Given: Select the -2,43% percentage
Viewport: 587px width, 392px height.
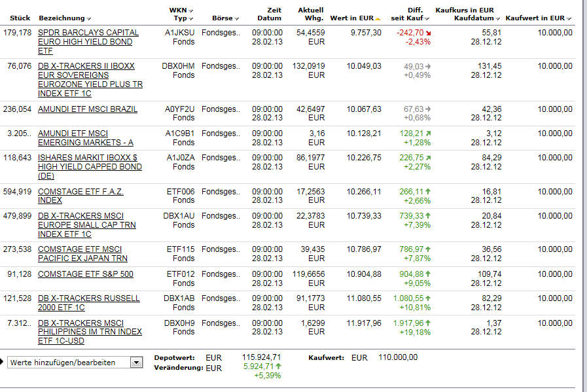Looking at the screenshot, I should (x=418, y=42).
